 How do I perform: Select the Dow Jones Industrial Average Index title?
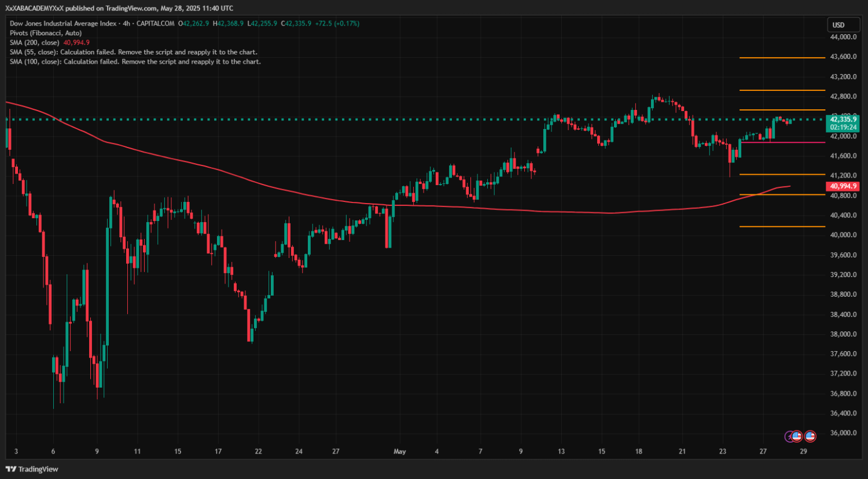pyautogui.click(x=63, y=24)
